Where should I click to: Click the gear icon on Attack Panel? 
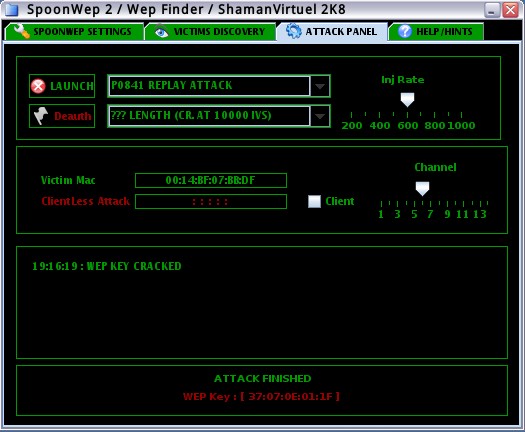pos(294,31)
